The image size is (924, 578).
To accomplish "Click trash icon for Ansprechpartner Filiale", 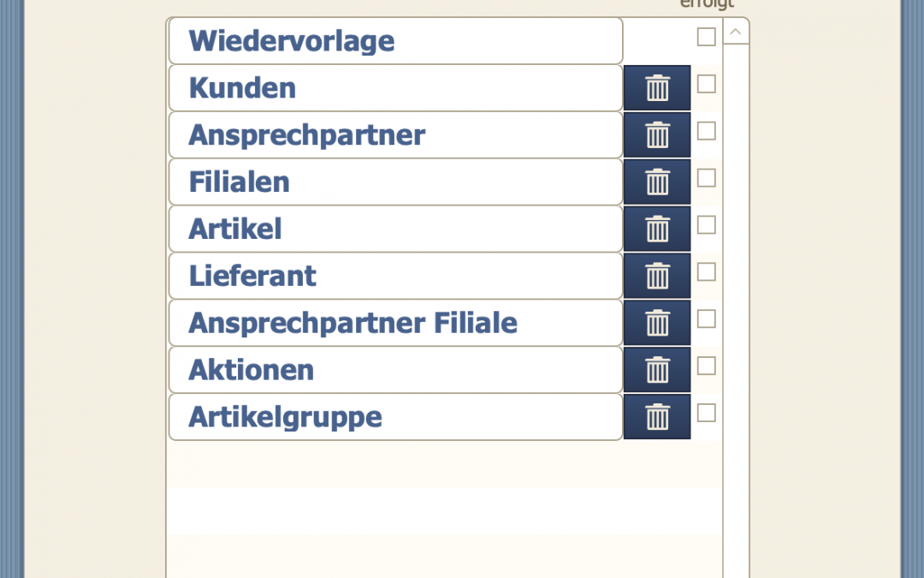I will point(657,323).
